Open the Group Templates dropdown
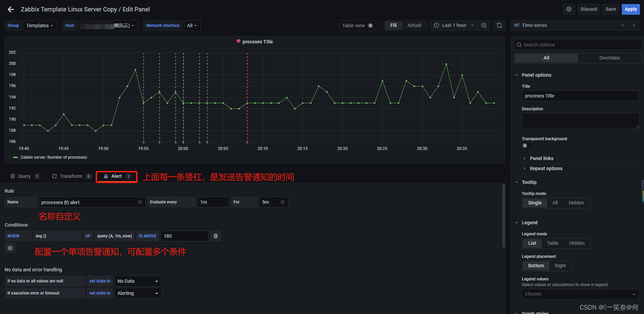Viewport: 644px width, 314px height. [40, 26]
